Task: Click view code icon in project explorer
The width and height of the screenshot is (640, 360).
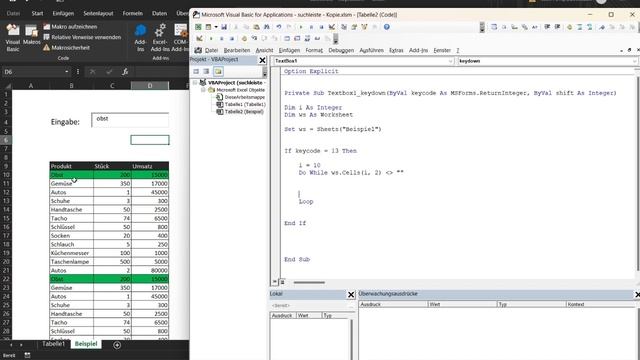Action: coord(196,71)
